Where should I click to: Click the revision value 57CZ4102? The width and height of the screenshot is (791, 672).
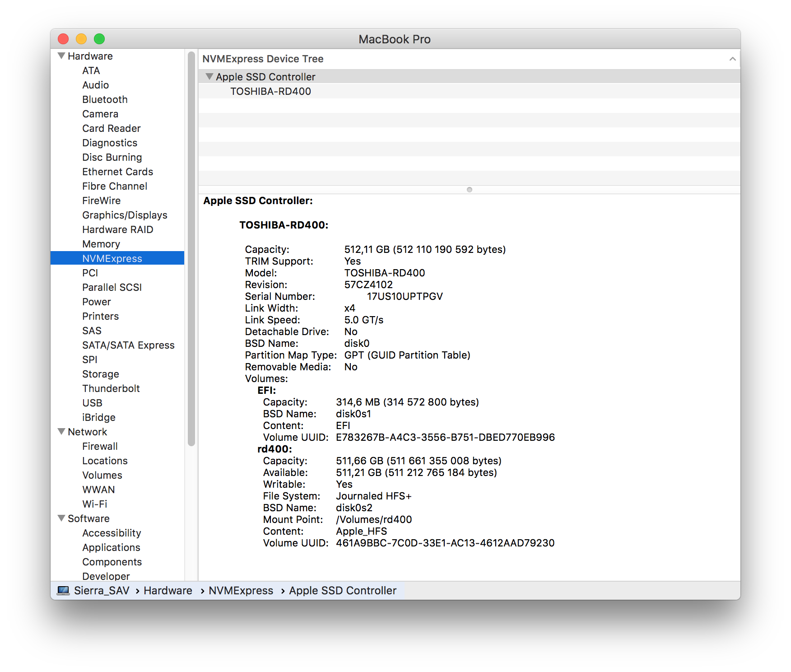[x=369, y=285]
